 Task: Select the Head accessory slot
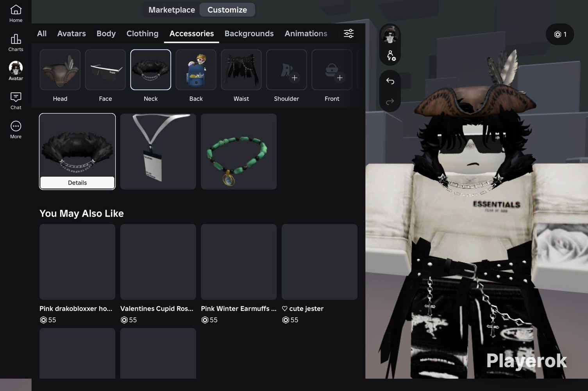[60, 70]
